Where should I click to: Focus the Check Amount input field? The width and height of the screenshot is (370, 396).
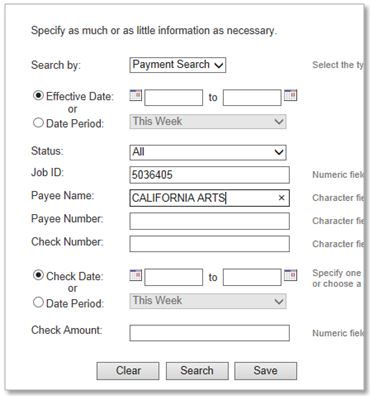pos(209,333)
